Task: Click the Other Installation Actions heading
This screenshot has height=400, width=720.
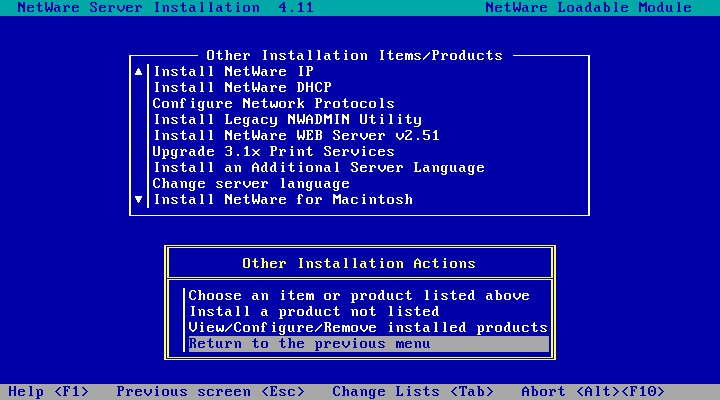Action: coord(359,264)
